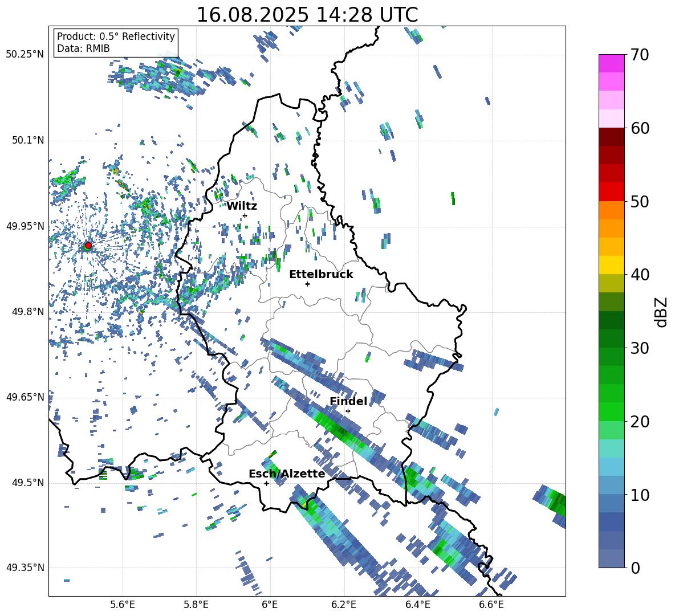Screen dimensions: 675x616
Task: Click the magenta top colorbar segment
Action: point(611,63)
